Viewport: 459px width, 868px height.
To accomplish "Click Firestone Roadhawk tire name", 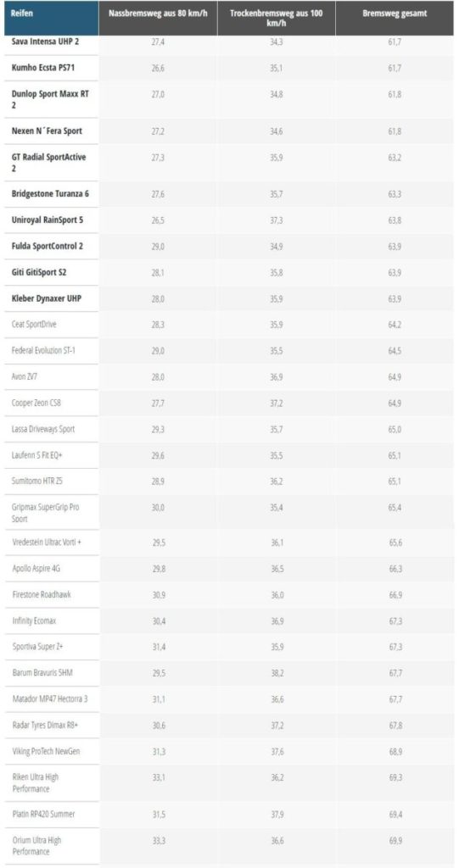I will [x=42, y=594].
